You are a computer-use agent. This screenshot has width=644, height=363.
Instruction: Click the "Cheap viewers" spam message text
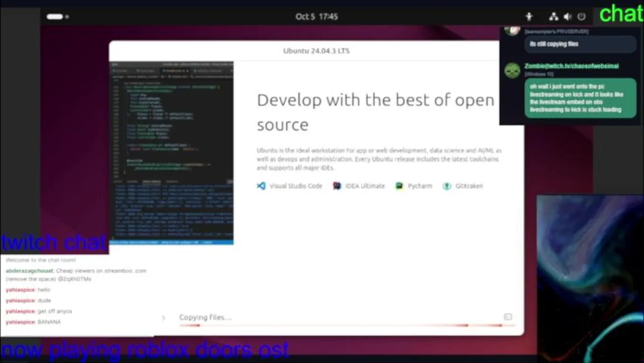click(x=76, y=275)
